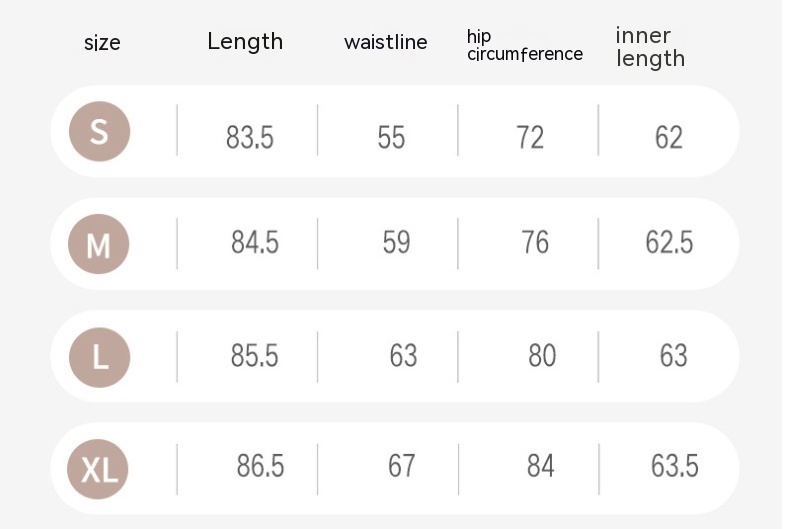Screen dimensions: 789x529
Task: Click the waistline value 59
Action: [x=396, y=243]
